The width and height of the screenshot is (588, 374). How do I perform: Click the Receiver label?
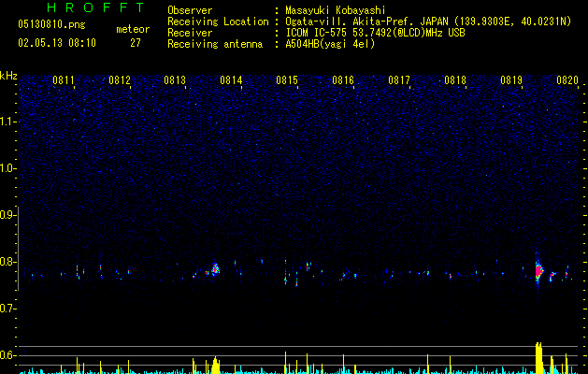pyautogui.click(x=190, y=33)
